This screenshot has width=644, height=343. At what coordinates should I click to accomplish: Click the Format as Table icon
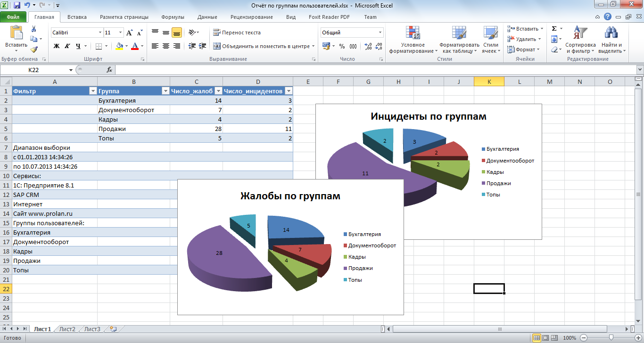point(459,33)
